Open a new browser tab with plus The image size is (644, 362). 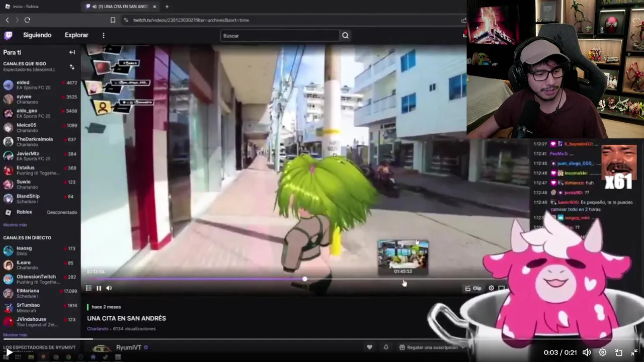coord(167,7)
